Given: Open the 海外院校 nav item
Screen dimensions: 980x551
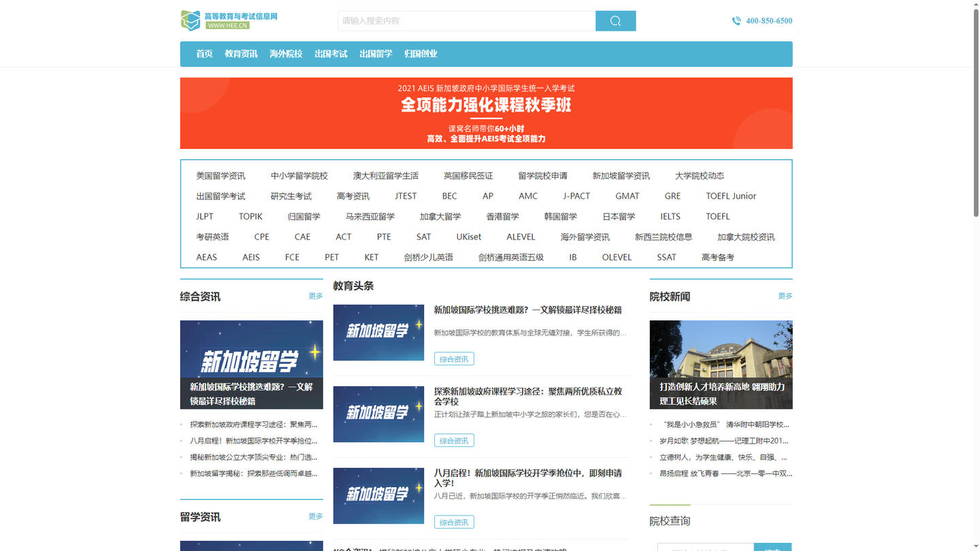Looking at the screenshot, I should (286, 54).
